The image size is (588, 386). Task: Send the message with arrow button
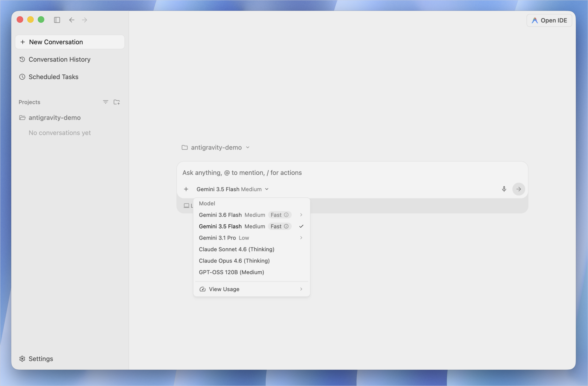click(518, 189)
